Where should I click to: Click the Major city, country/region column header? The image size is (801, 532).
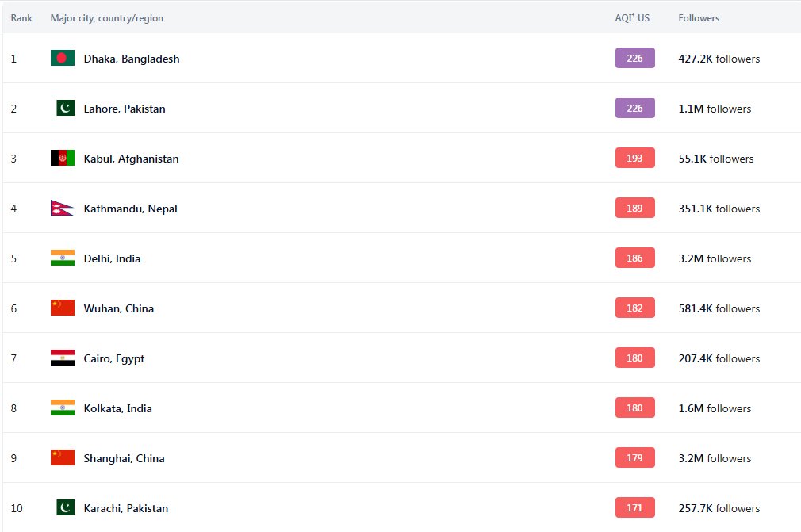[x=106, y=18]
